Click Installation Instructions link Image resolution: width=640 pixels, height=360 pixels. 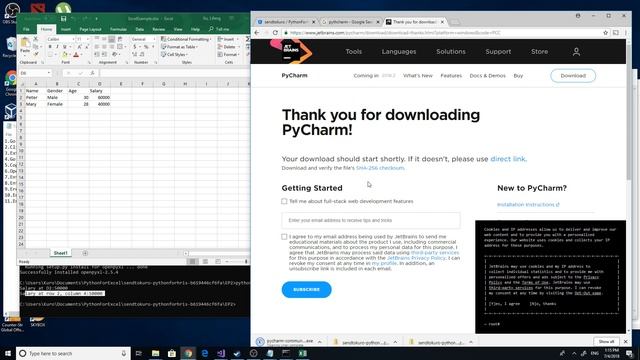click(528, 204)
